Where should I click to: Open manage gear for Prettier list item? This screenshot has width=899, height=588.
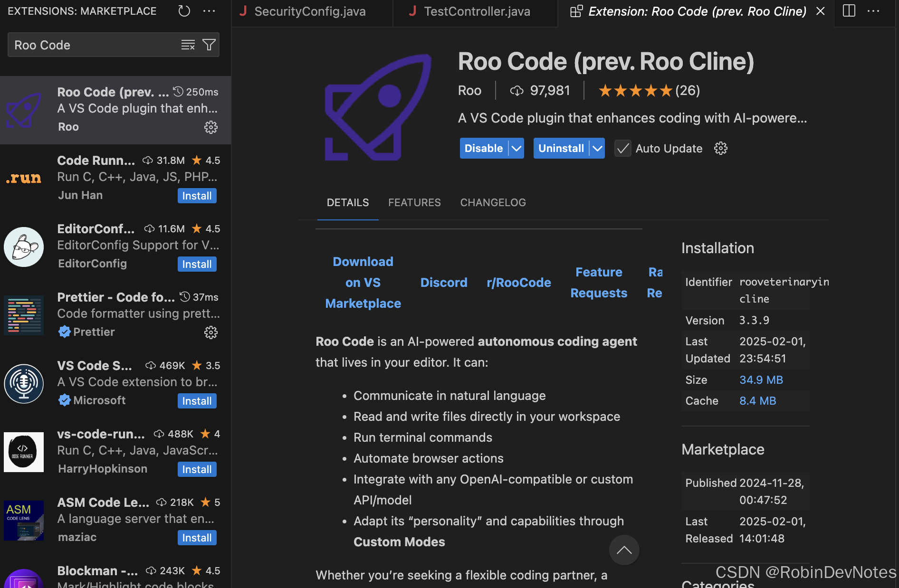pos(210,332)
